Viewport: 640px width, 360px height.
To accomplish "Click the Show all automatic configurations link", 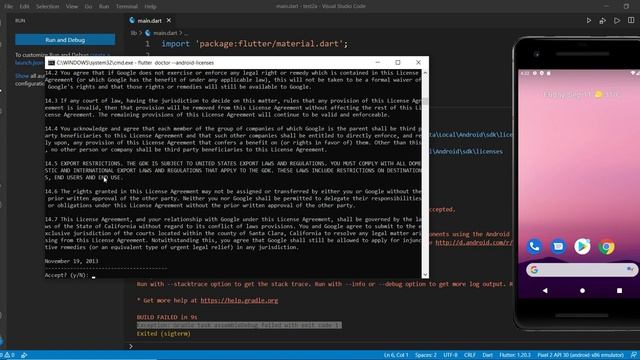I will tap(22, 76).
